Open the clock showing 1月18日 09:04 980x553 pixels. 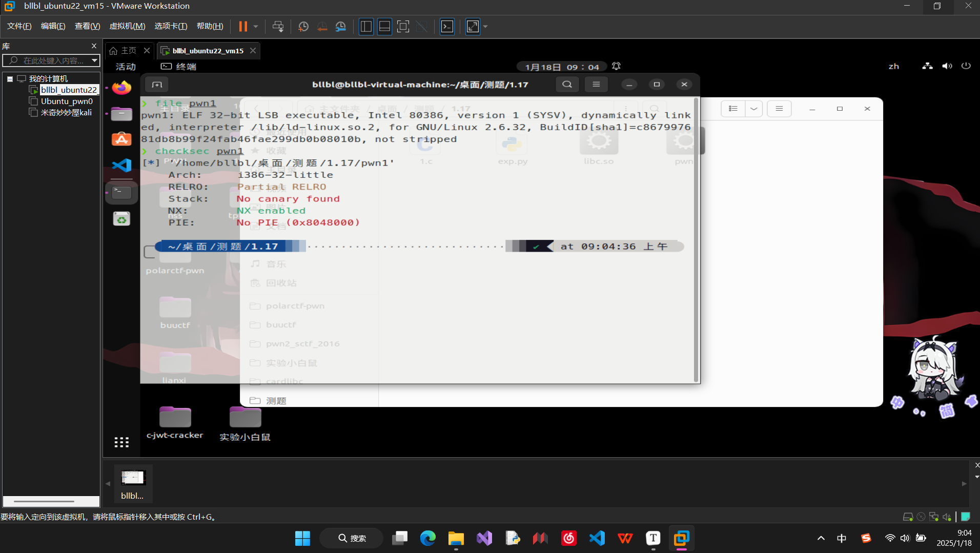(x=562, y=67)
